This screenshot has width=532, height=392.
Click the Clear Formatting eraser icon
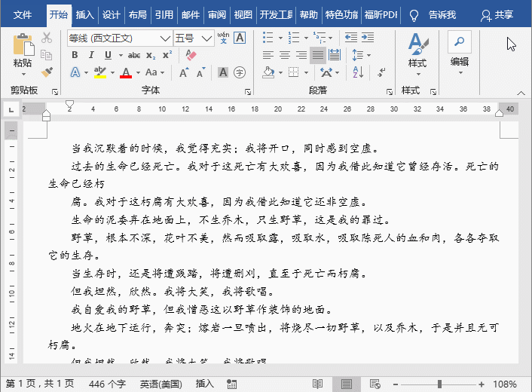tap(191, 55)
